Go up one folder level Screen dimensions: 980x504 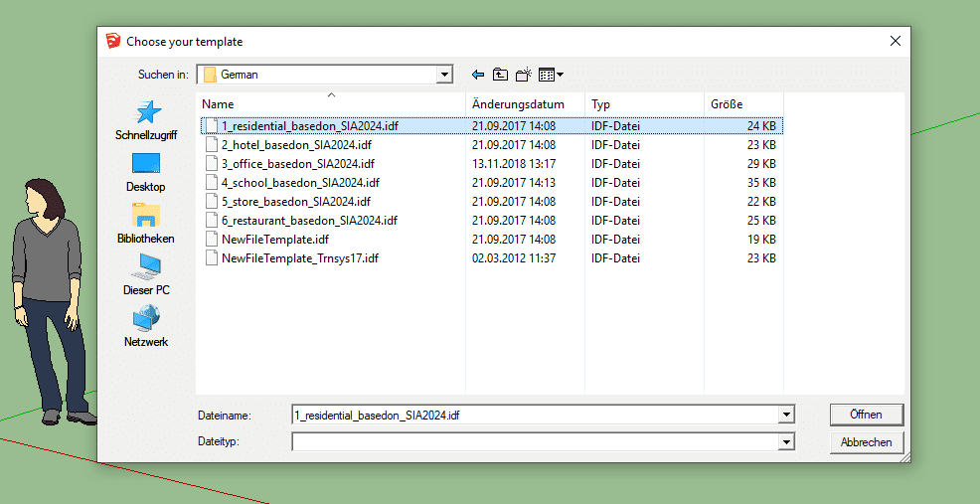click(500, 75)
